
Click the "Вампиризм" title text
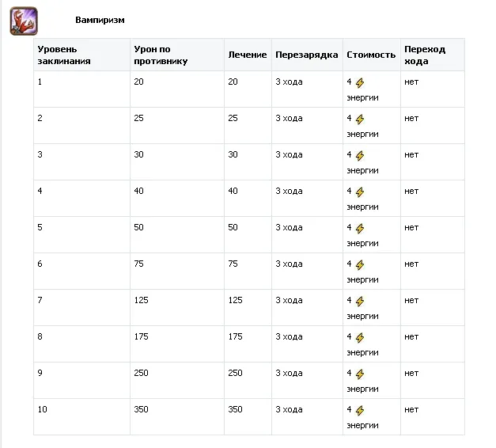[x=100, y=20]
